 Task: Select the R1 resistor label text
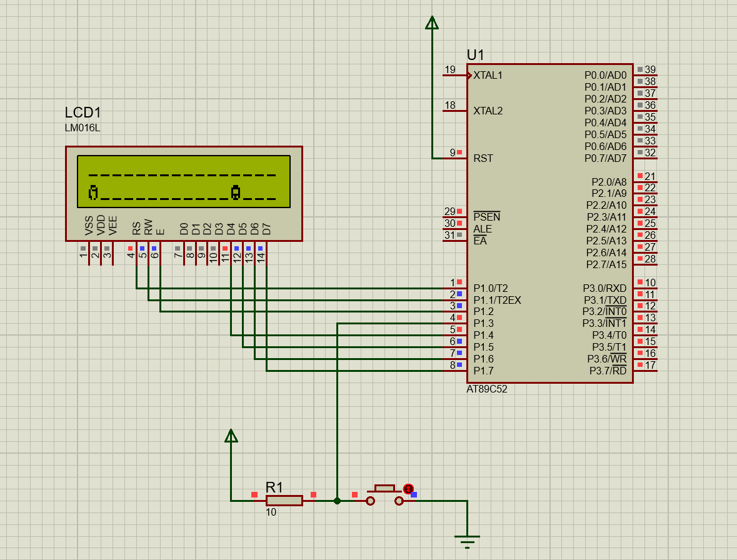pos(274,487)
